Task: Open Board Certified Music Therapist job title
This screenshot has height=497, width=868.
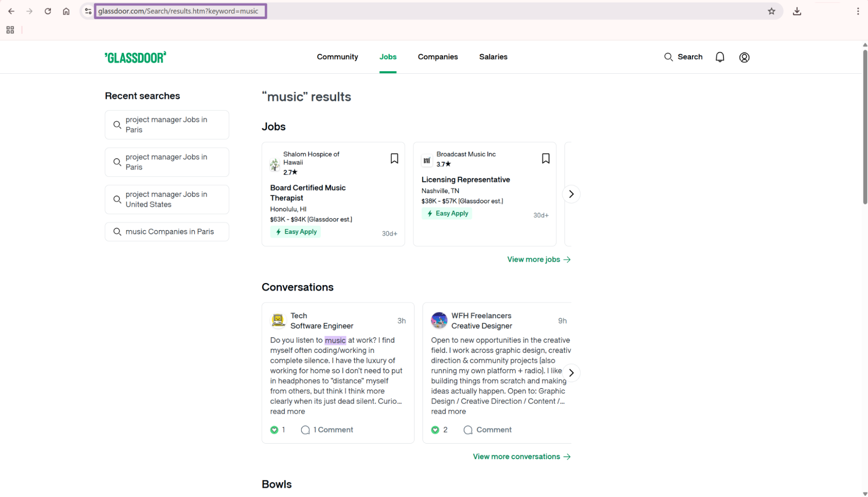Action: tap(308, 193)
